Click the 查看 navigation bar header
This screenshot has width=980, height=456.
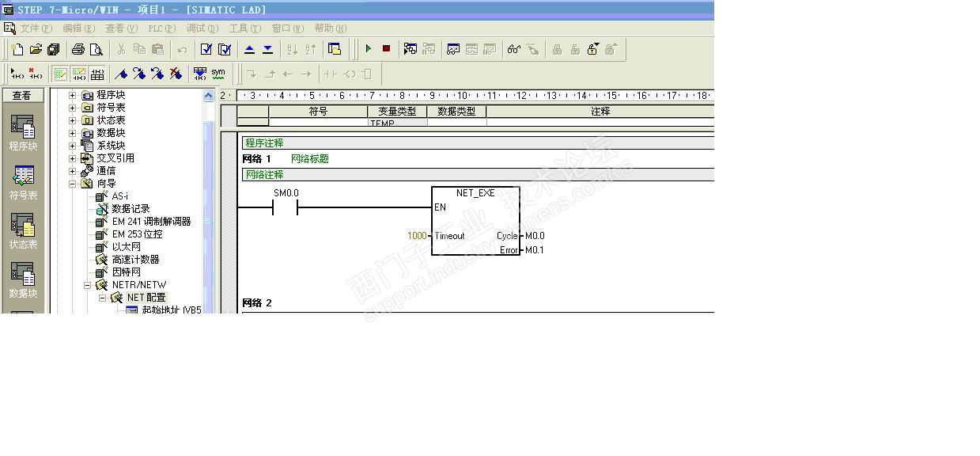point(22,95)
